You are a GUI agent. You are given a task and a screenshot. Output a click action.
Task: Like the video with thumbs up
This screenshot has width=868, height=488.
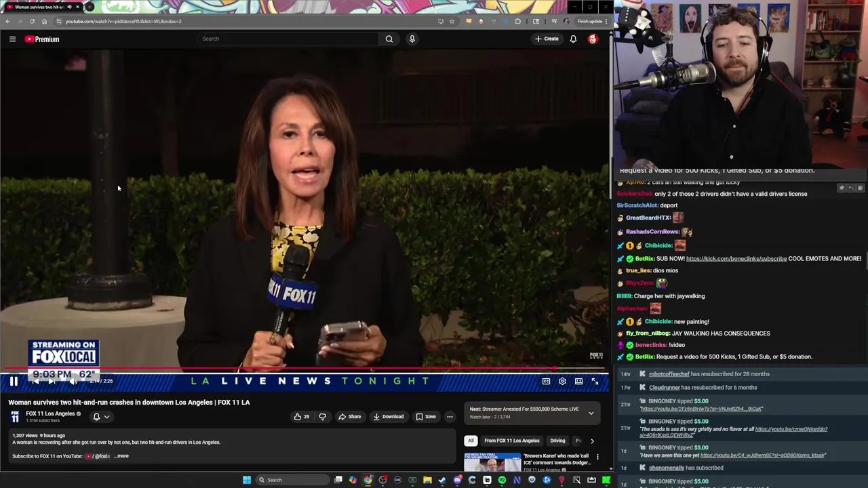coord(301,417)
